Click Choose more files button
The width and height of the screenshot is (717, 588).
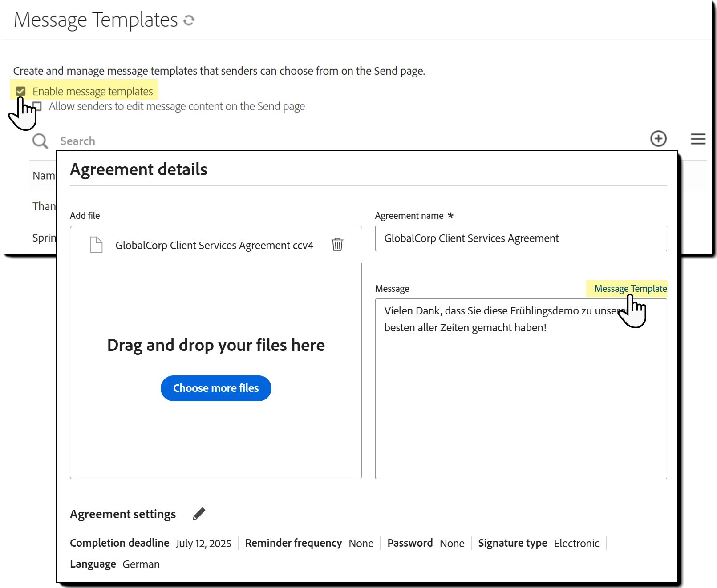tap(216, 388)
